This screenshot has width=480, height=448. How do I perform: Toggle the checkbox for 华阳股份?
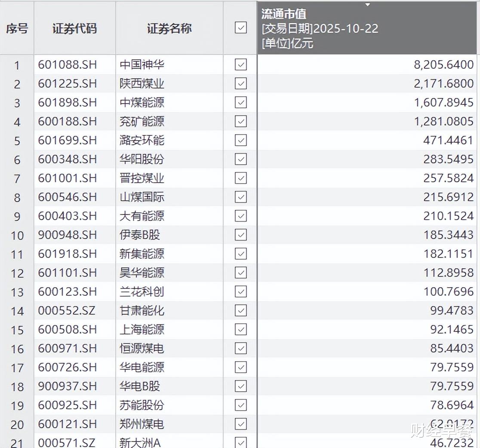[x=240, y=159]
